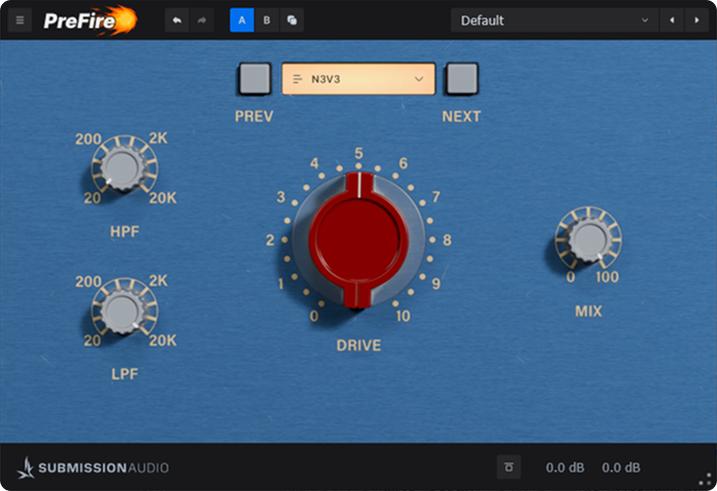The image size is (717, 491).
Task: Click the red DRIVE knob
Action: (358, 240)
